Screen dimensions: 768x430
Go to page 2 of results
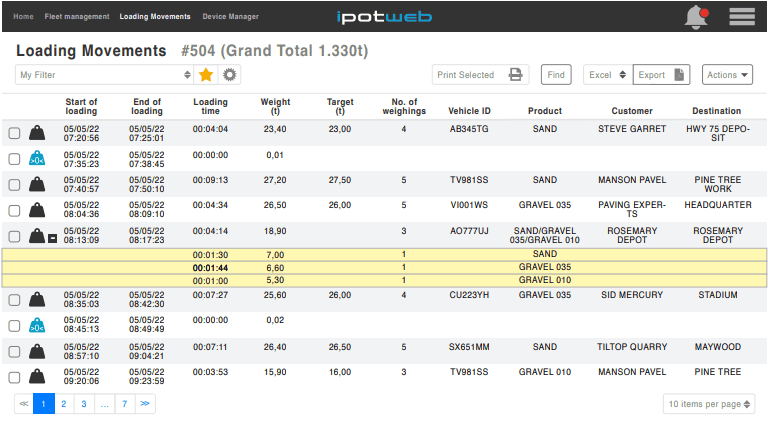(63, 404)
